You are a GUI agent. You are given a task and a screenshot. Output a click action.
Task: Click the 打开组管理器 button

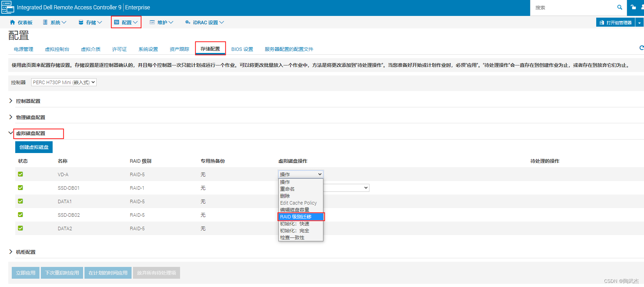tap(616, 23)
